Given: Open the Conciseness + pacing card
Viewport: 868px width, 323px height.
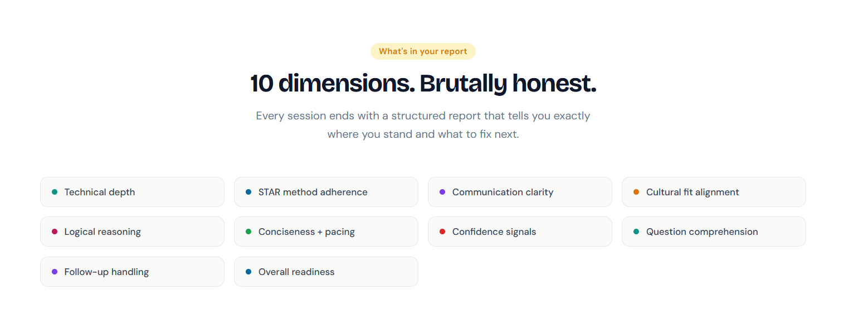Looking at the screenshot, I should click(326, 232).
